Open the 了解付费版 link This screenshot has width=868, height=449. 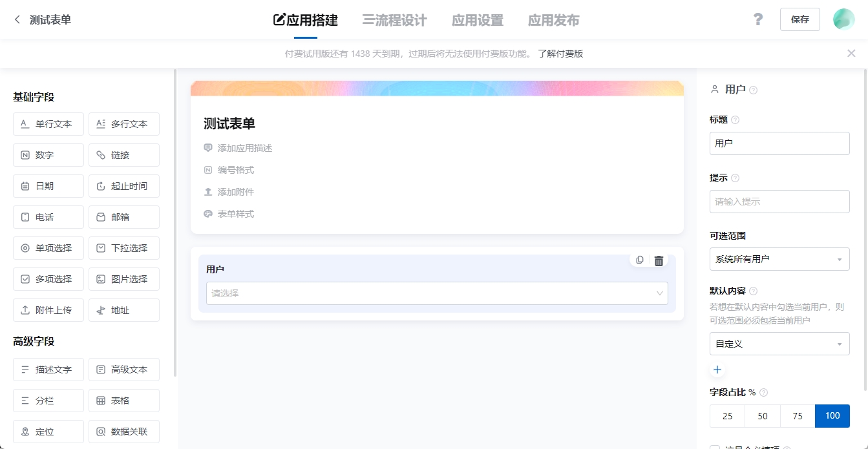[559, 53]
